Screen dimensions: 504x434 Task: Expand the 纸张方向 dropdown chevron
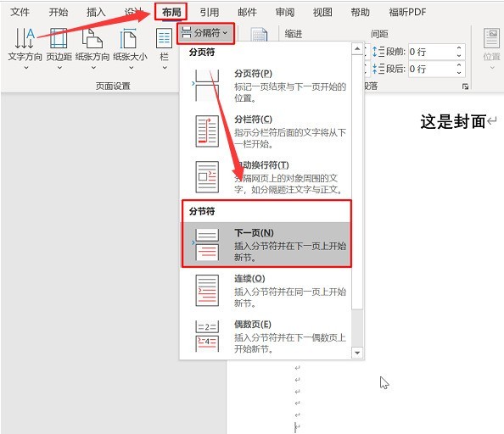tap(93, 68)
